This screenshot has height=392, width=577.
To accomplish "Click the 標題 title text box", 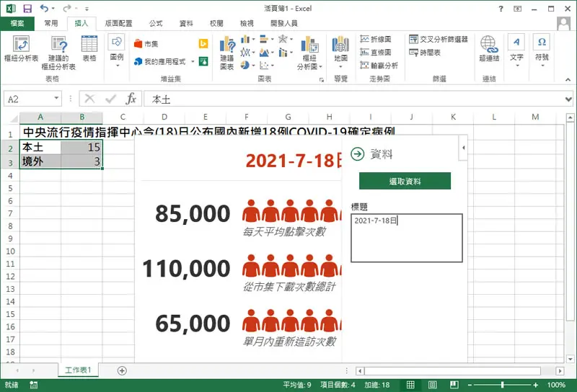I will [407, 238].
